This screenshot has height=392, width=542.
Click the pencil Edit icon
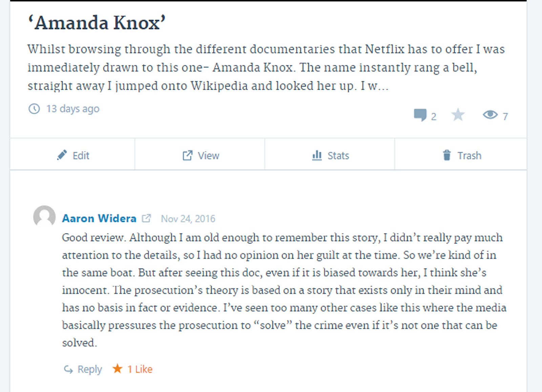tap(62, 155)
